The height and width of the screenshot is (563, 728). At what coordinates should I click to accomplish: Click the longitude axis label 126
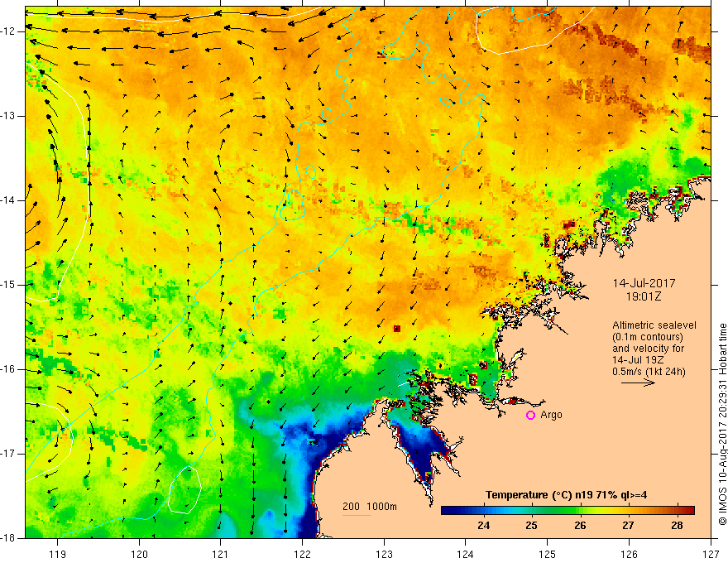point(629,554)
